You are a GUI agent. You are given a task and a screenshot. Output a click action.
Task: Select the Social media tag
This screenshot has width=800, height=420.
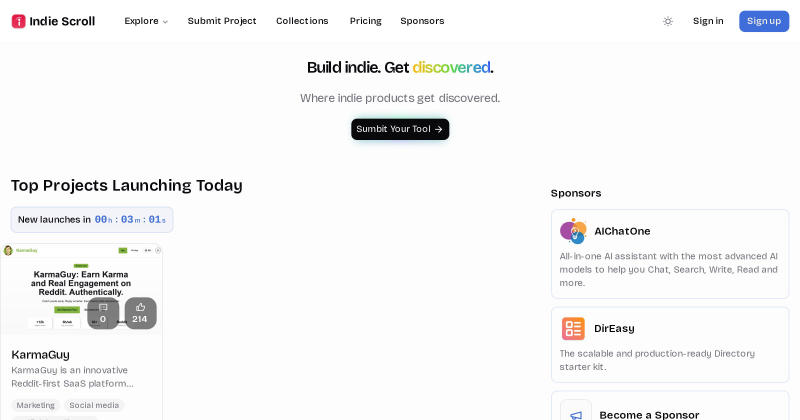pyautogui.click(x=94, y=405)
